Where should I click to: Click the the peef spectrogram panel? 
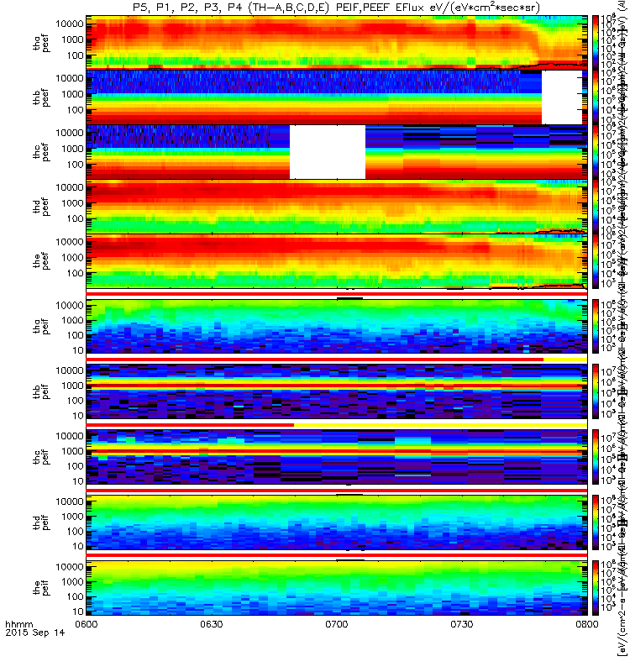coord(337,261)
